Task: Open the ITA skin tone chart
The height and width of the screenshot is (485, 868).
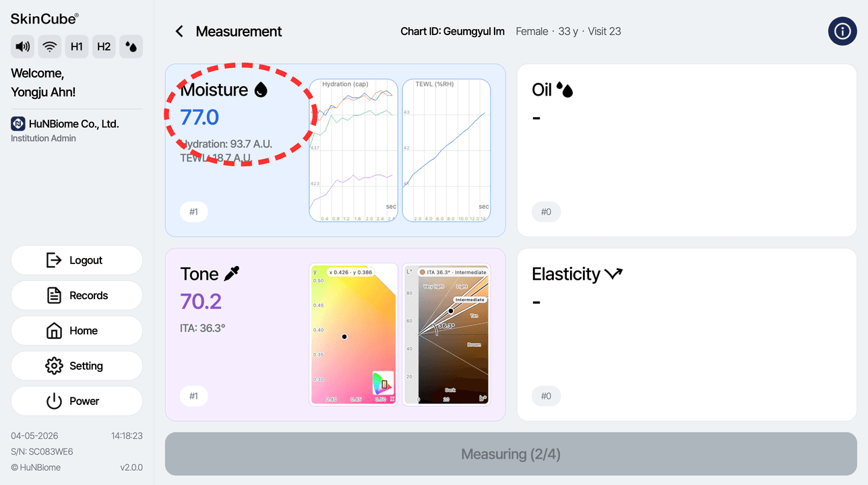Action: pyautogui.click(x=446, y=335)
